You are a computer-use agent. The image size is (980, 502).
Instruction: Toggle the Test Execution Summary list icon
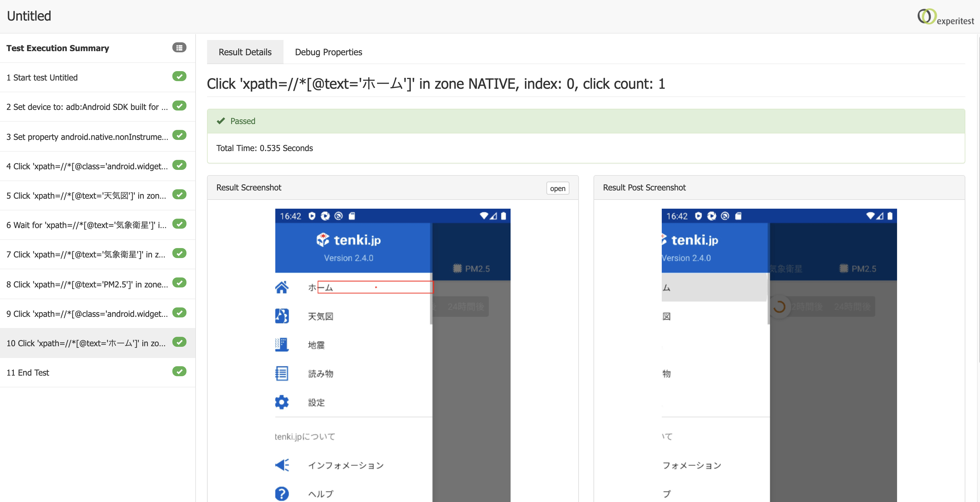179,48
